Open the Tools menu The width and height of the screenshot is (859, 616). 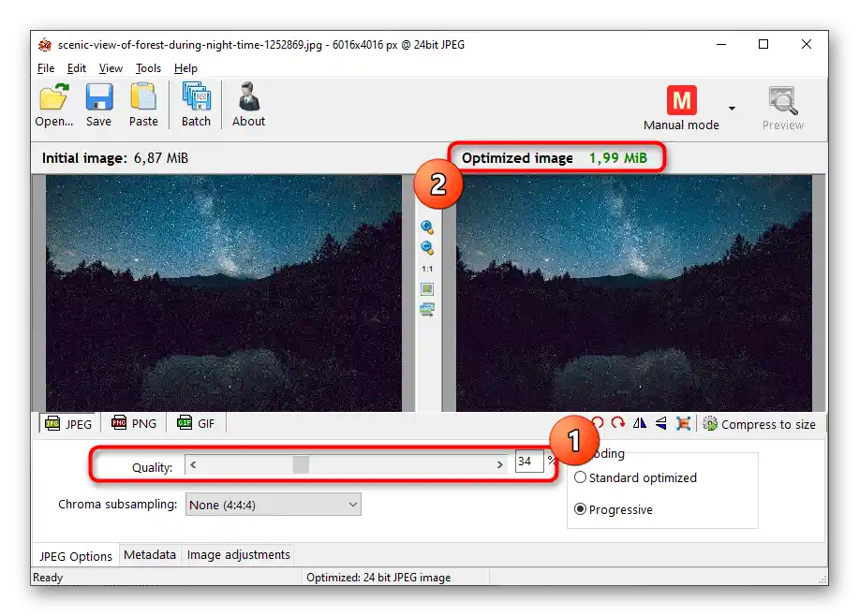click(148, 68)
